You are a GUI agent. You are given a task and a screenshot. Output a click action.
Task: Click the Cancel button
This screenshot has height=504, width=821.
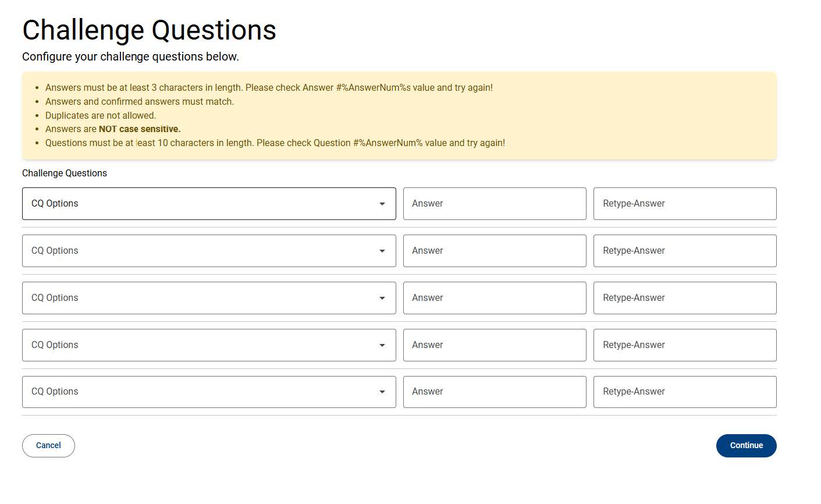48,445
